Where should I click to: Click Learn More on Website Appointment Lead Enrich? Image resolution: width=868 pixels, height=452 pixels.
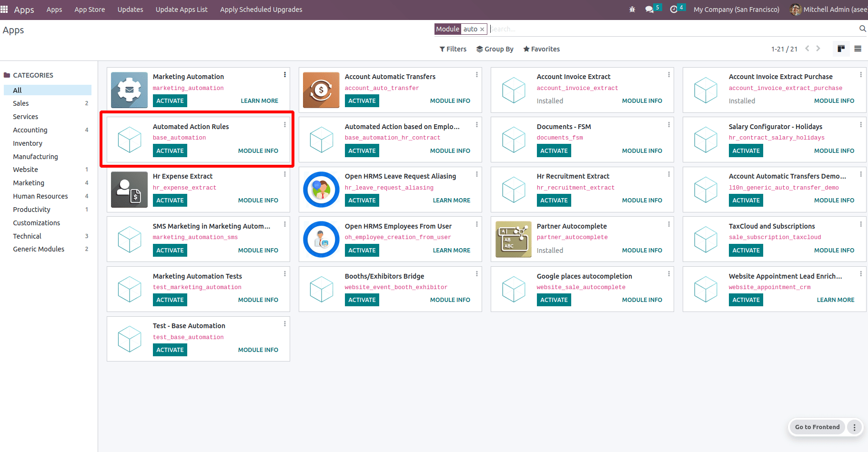(836, 300)
